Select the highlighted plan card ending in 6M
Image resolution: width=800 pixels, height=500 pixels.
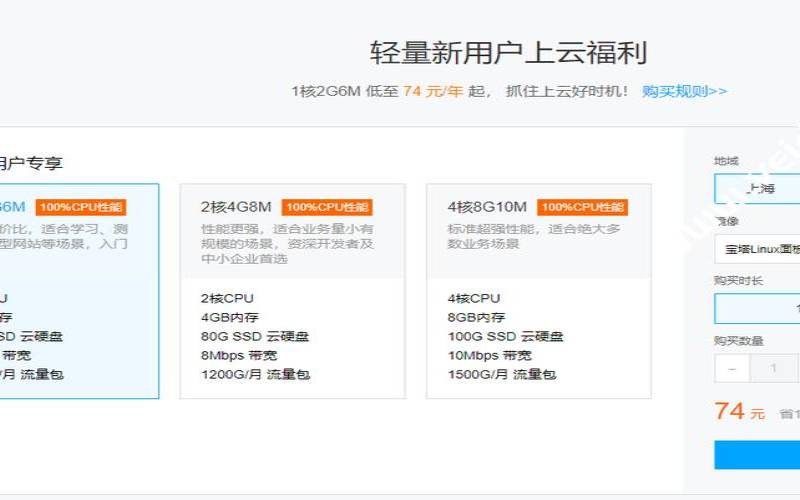pos(79,291)
